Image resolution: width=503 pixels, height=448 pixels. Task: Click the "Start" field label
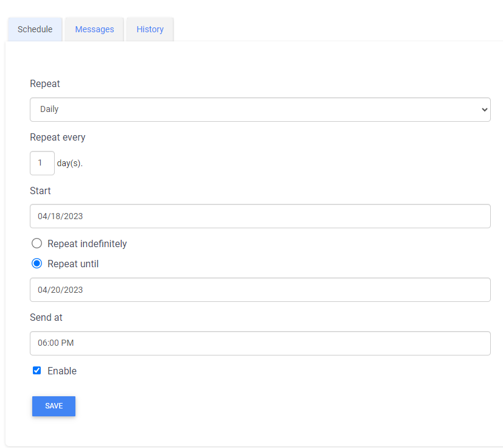(40, 191)
